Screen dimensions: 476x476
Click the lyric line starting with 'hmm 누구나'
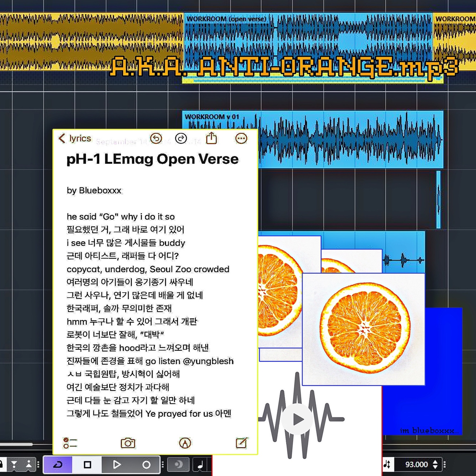click(x=132, y=321)
